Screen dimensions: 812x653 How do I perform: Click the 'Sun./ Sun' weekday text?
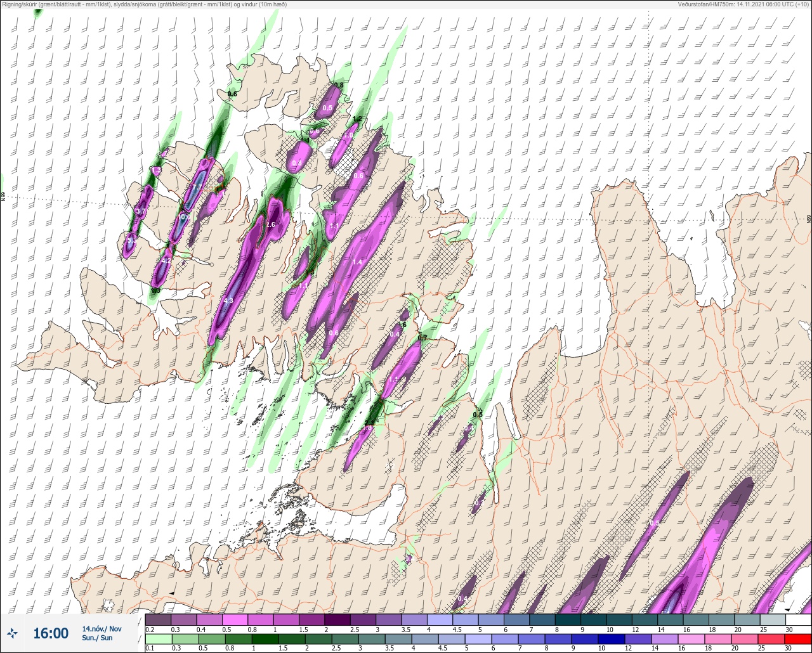click(97, 638)
